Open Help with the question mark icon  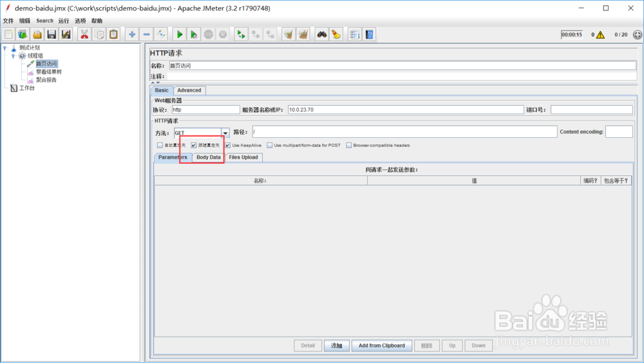[x=369, y=35]
